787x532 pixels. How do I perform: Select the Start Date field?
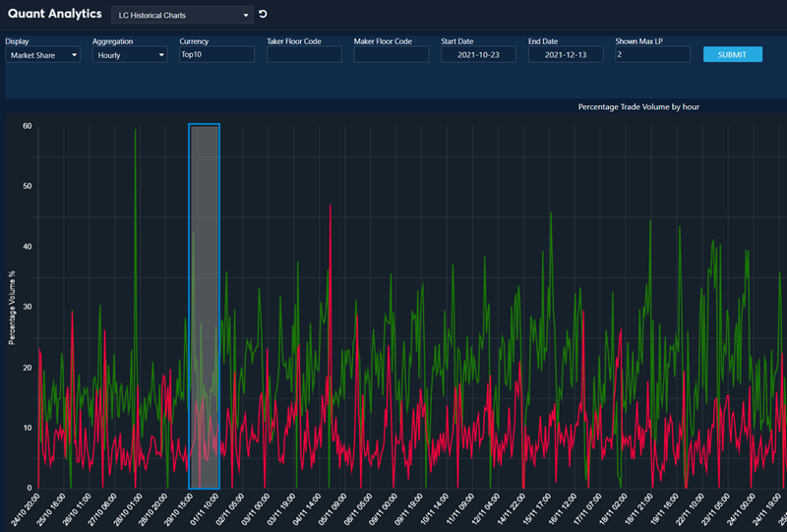tap(478, 55)
